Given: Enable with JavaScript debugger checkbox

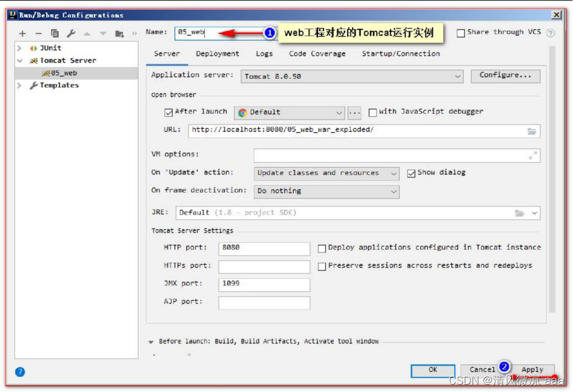Looking at the screenshot, I should [x=373, y=112].
